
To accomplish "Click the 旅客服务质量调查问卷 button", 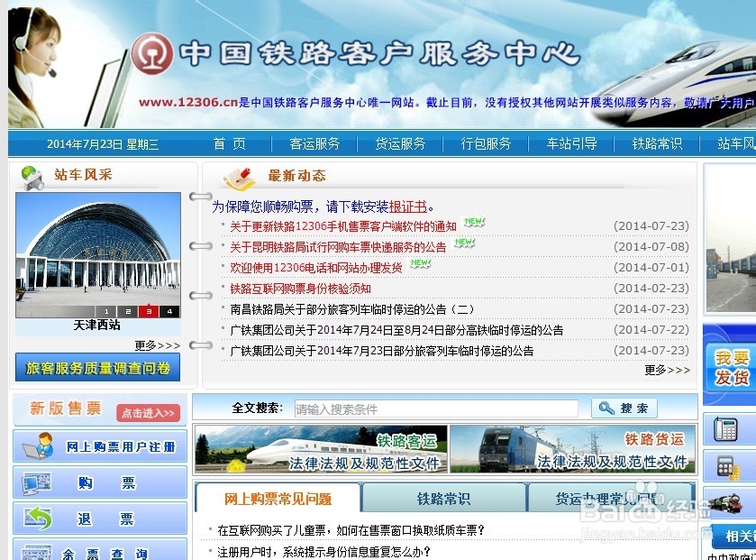I will pyautogui.click(x=97, y=367).
